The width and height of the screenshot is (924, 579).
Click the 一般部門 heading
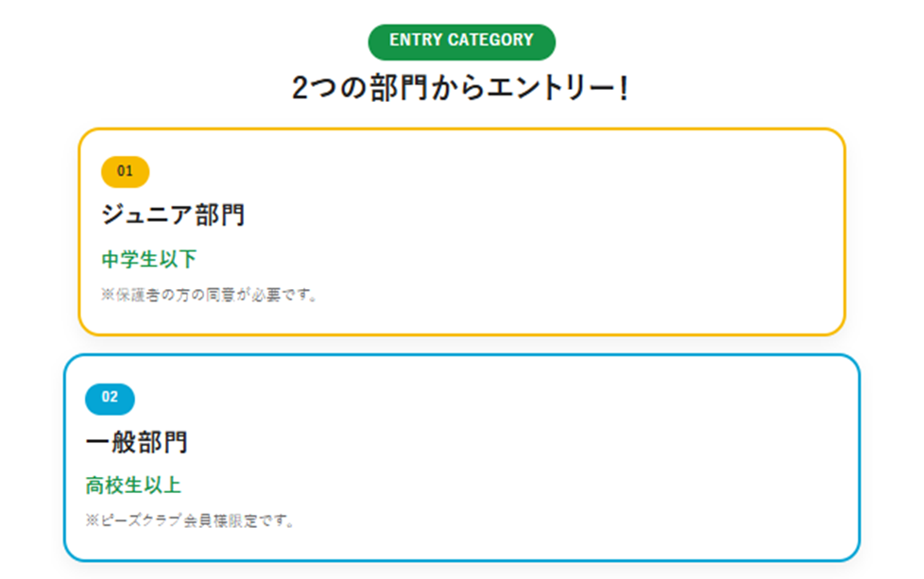pos(137,442)
